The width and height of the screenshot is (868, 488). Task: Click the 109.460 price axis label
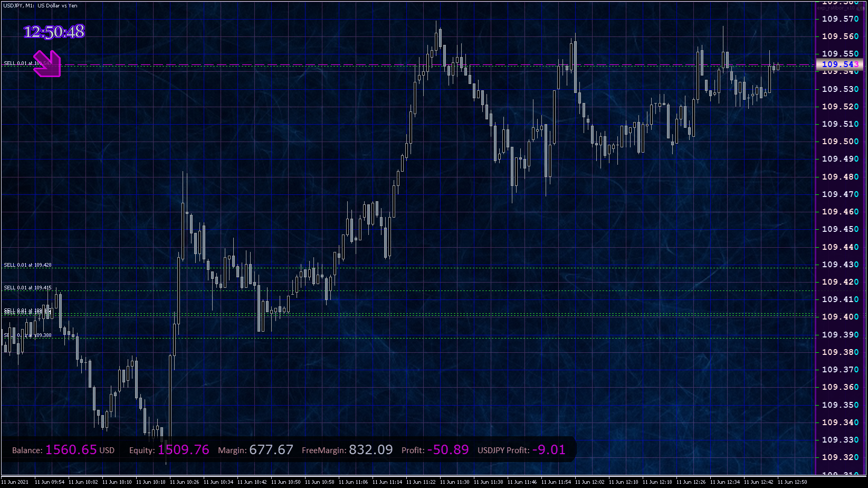click(841, 212)
